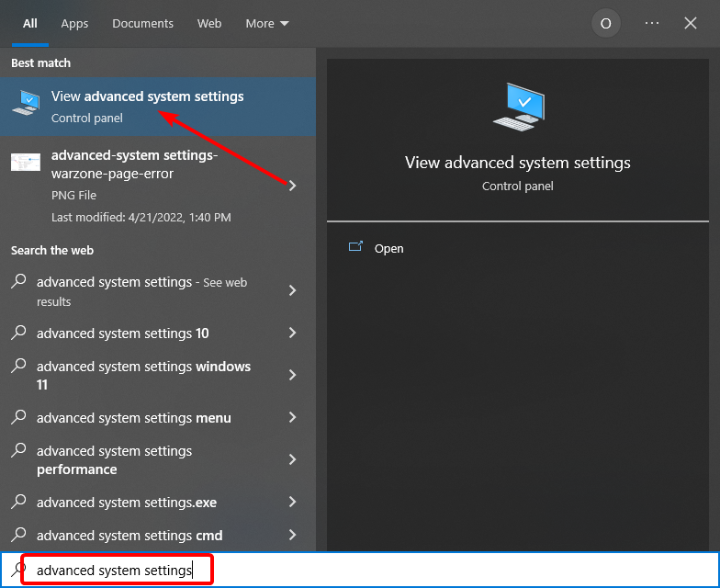This screenshot has height=588, width=720.
Task: Click the round user account 'O' icon
Action: click(x=605, y=24)
